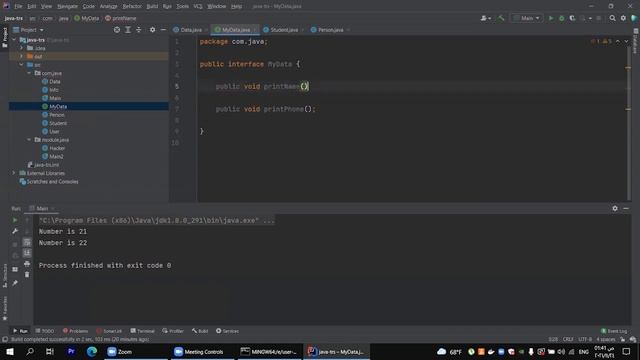Hide the Project panel with minus icon
Image resolution: width=640 pixels, height=360 pixels.
[163, 30]
